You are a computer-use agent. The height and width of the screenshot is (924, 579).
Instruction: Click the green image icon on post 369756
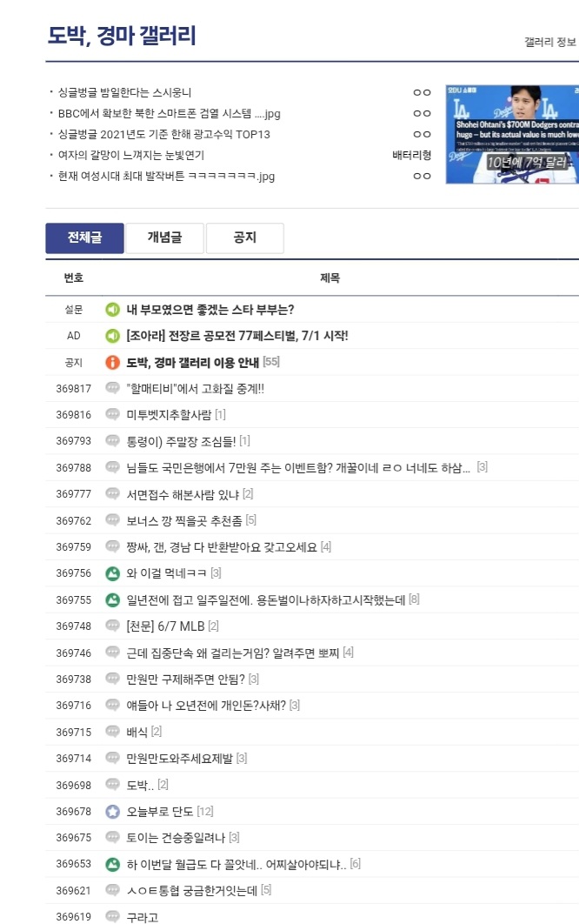click(112, 573)
